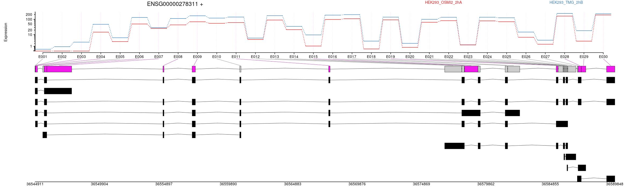Click genomic coordinate 36554897

click(164, 184)
